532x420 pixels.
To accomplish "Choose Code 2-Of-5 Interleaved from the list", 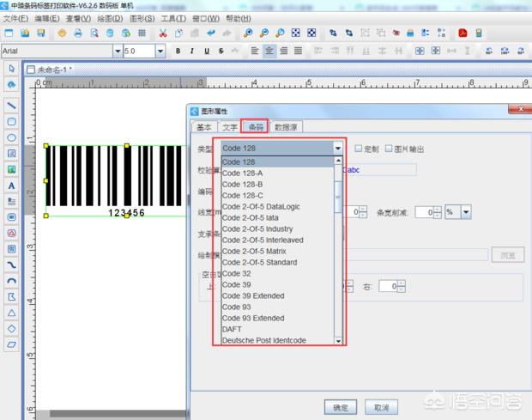I will point(277,240).
